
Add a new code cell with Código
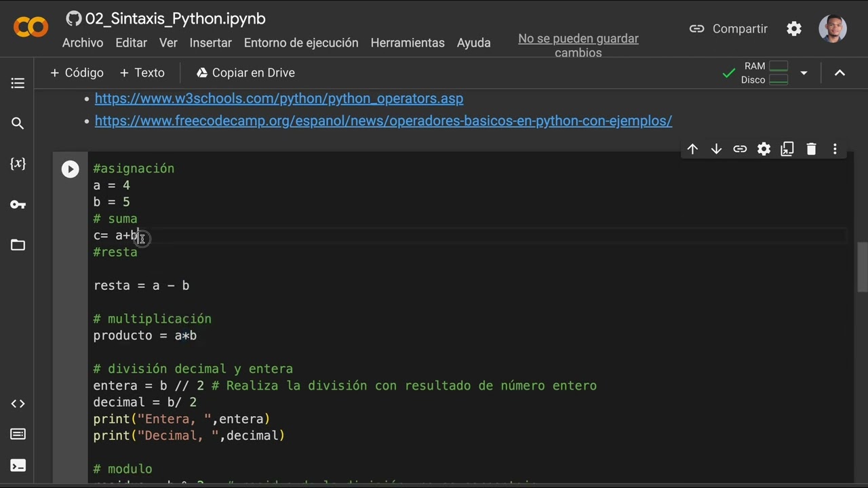coord(77,73)
